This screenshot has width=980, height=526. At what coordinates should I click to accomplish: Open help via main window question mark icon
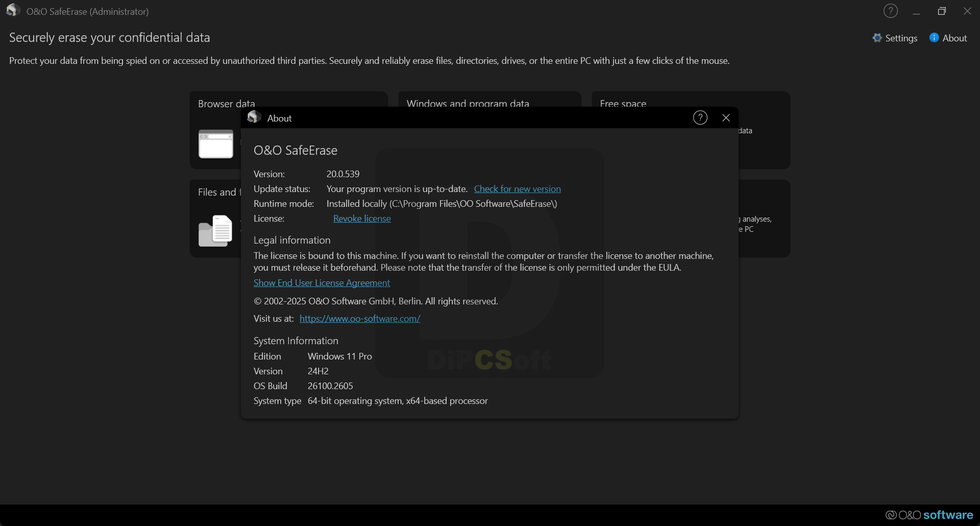point(891,11)
